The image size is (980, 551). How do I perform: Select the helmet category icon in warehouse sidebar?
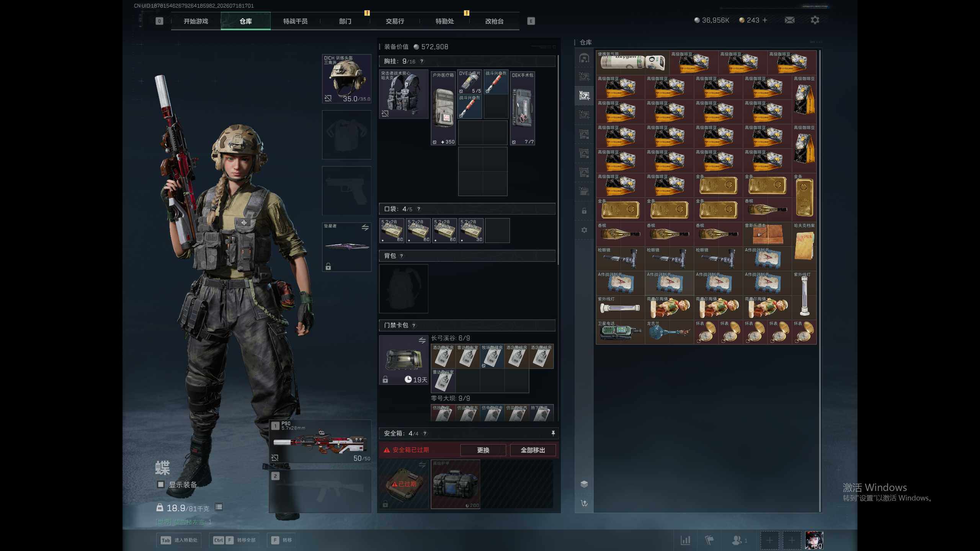tap(584, 58)
